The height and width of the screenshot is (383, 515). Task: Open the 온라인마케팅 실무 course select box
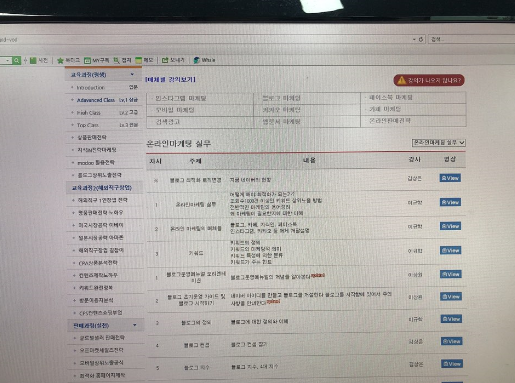pyautogui.click(x=439, y=143)
